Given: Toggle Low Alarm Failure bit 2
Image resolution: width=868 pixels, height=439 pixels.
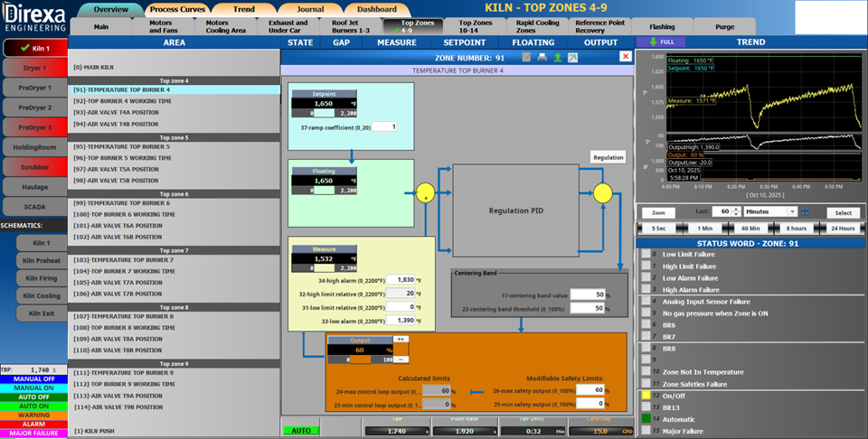Looking at the screenshot, I should pos(646,277).
